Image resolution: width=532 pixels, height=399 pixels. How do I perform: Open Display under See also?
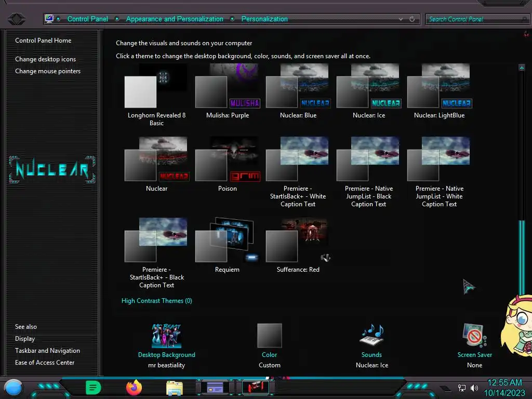click(x=25, y=339)
